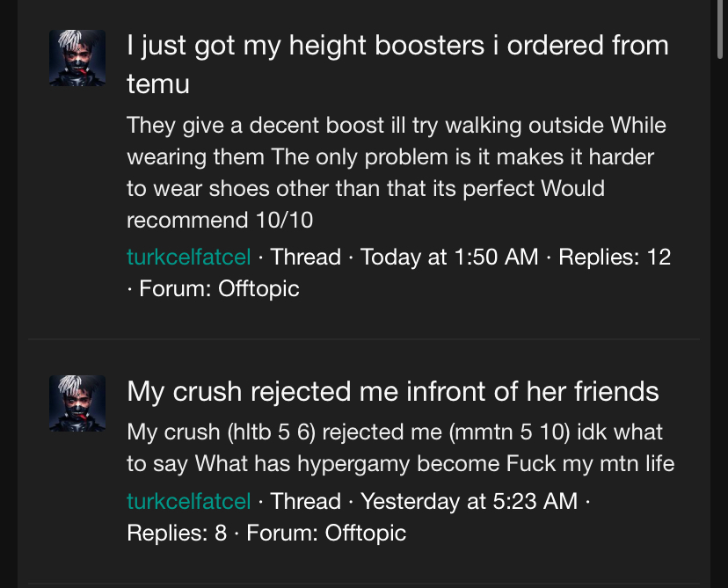Click 'Forum: Offtopic' under height boosters thread
Screen dimensions: 728x588
219,288
